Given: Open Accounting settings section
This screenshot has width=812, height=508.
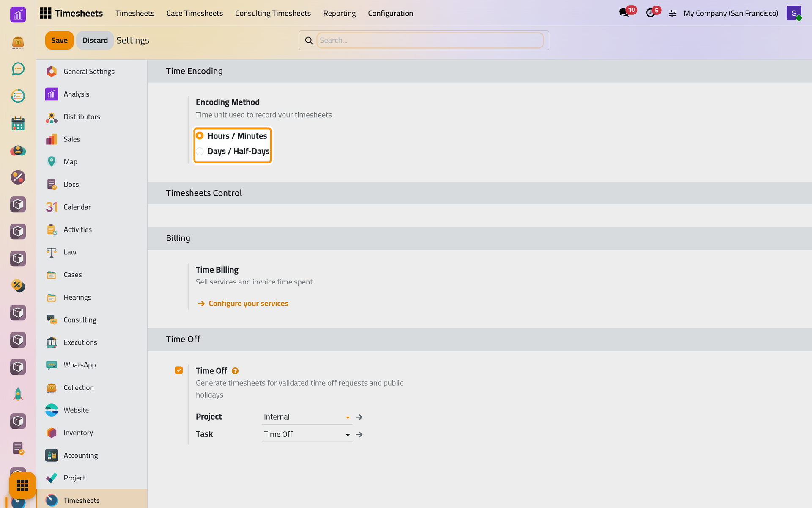Looking at the screenshot, I should click(92, 455).
